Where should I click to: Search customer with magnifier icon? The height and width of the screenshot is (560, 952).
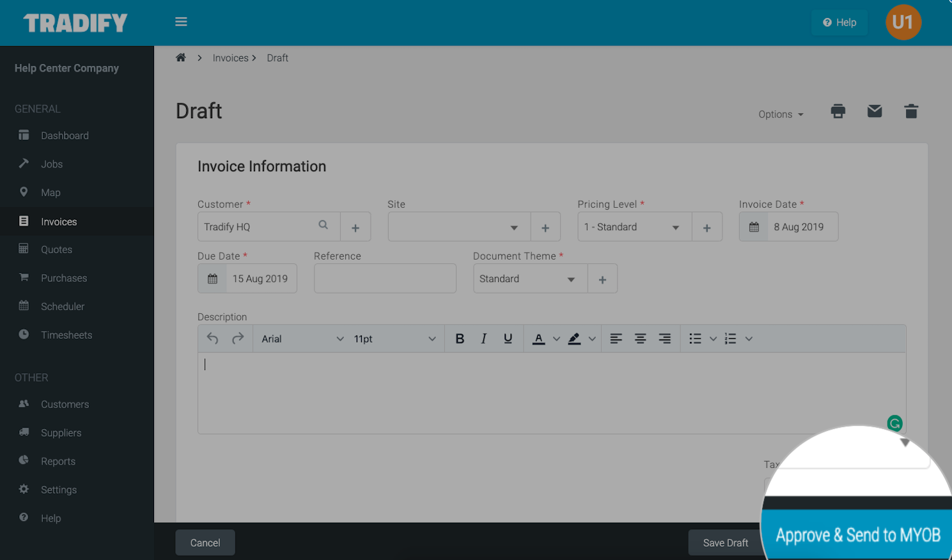click(x=323, y=225)
